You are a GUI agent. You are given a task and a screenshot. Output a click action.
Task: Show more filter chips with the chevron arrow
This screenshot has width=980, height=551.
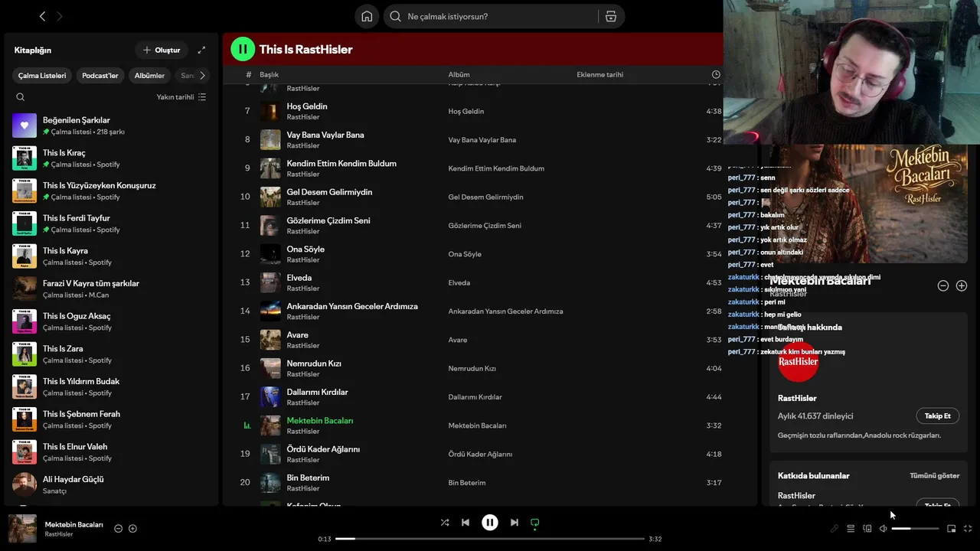click(x=202, y=75)
